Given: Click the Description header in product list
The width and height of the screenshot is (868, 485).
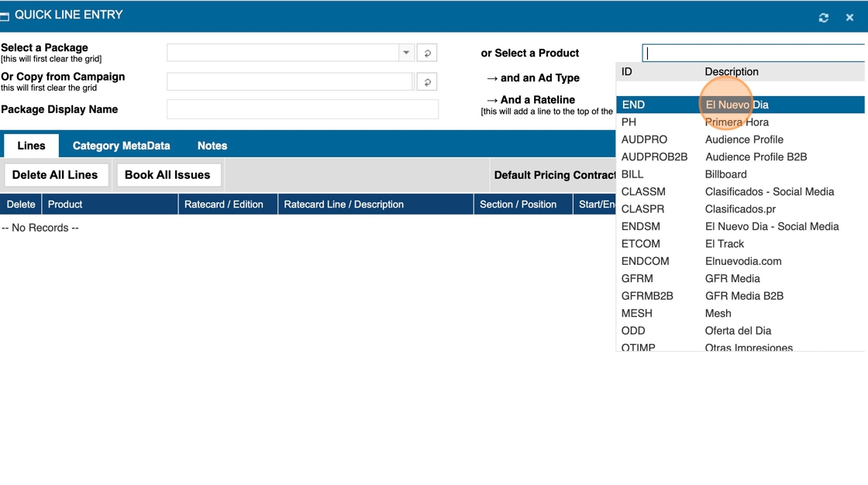Looking at the screenshot, I should click(732, 71).
